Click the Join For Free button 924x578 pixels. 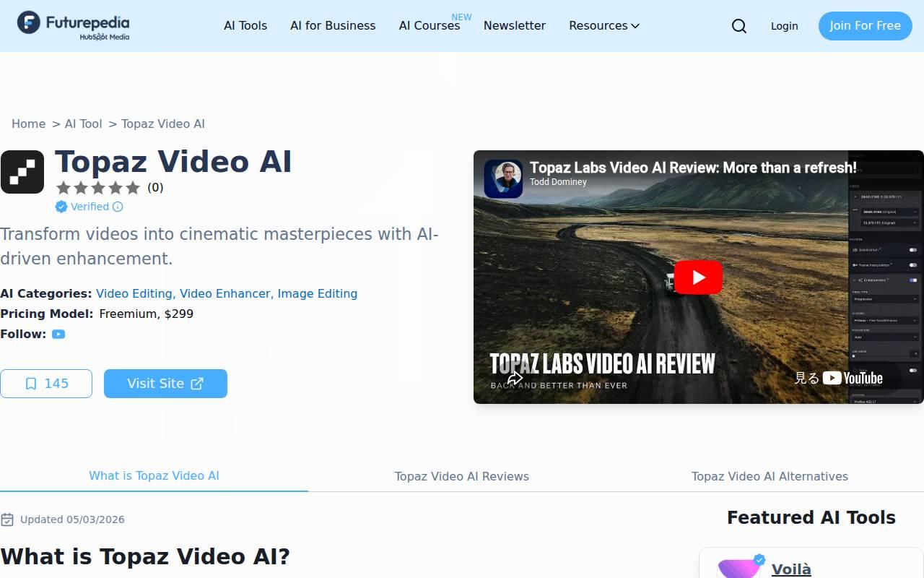point(865,26)
